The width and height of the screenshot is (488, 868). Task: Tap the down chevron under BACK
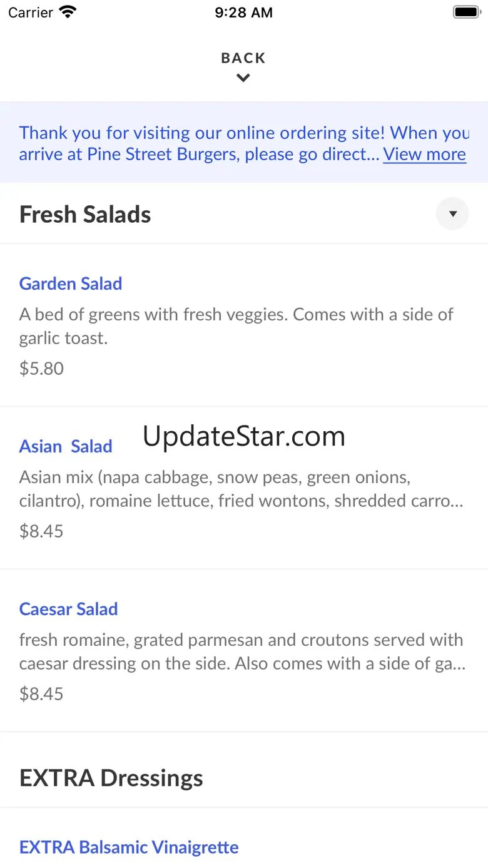(x=243, y=78)
